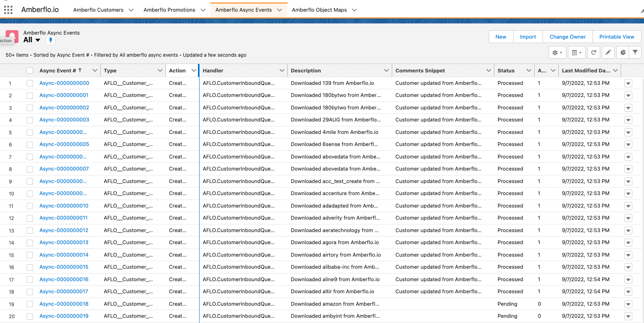Screen dimensions: 644x323
Task: Click the Printable View button
Action: point(616,37)
